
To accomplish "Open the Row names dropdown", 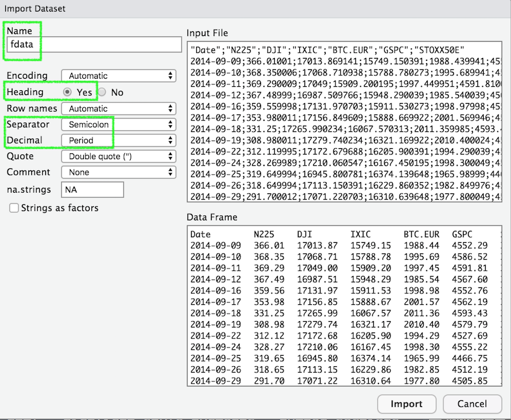I will [118, 109].
